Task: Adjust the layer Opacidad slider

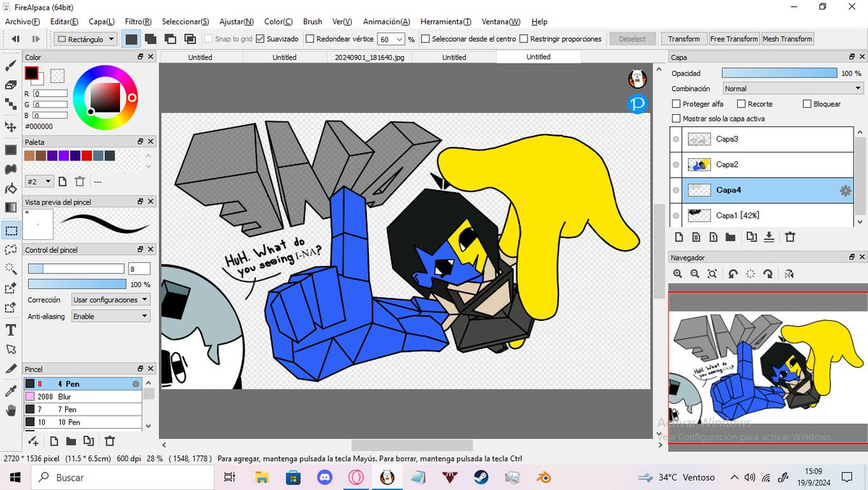Action: click(779, 73)
